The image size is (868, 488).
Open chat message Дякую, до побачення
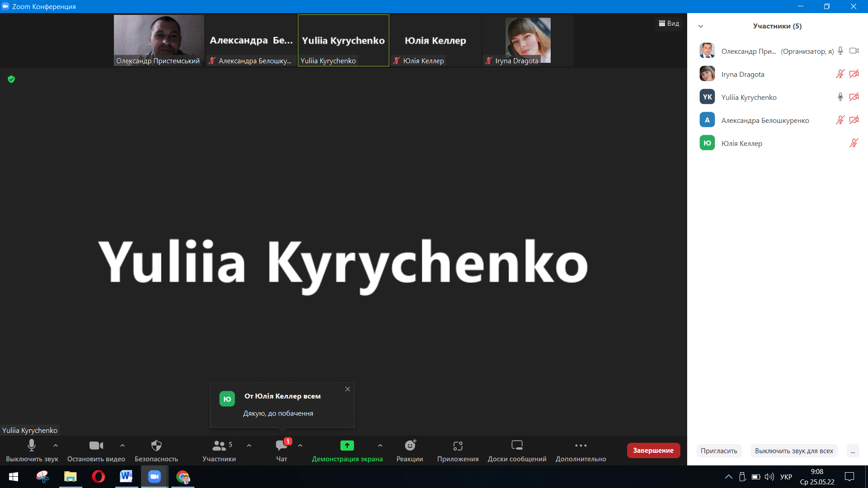pyautogui.click(x=278, y=413)
